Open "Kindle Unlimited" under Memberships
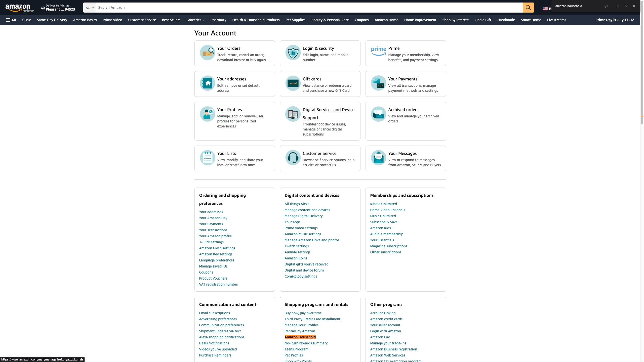The width and height of the screenshot is (644, 362). [383, 204]
